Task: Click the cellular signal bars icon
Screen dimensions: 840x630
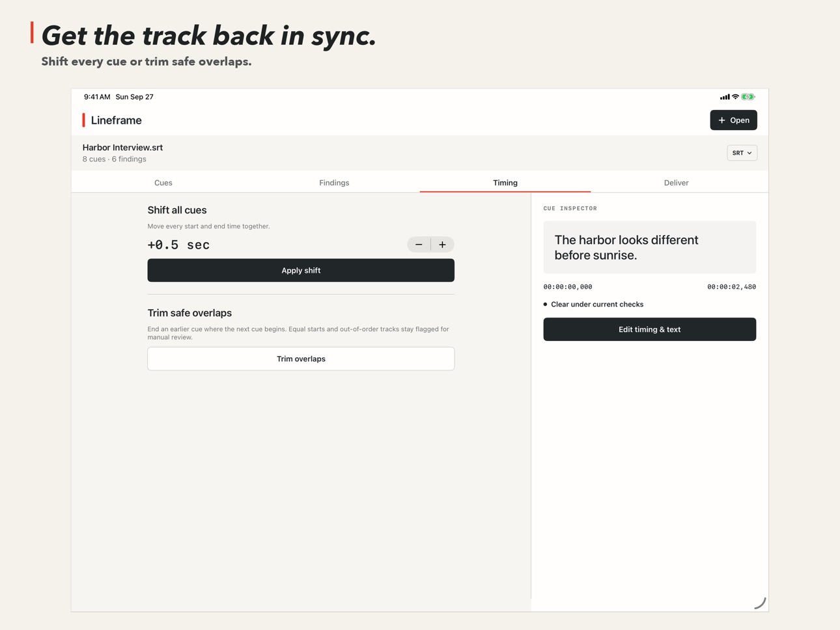Action: coord(725,97)
